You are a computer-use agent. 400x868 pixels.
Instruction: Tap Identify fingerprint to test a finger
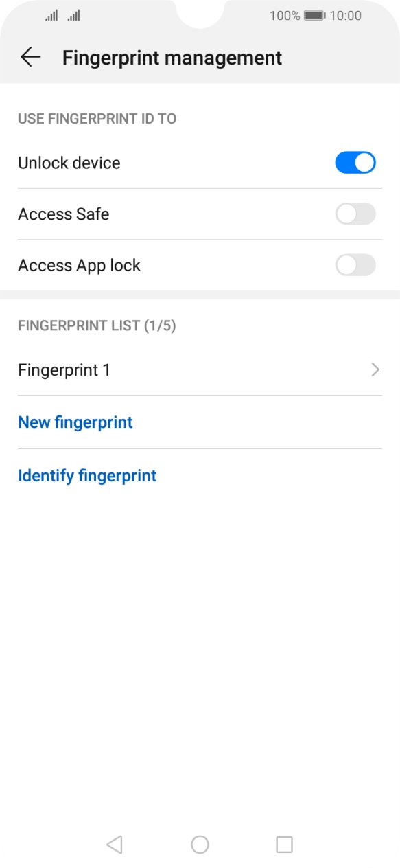tap(87, 475)
